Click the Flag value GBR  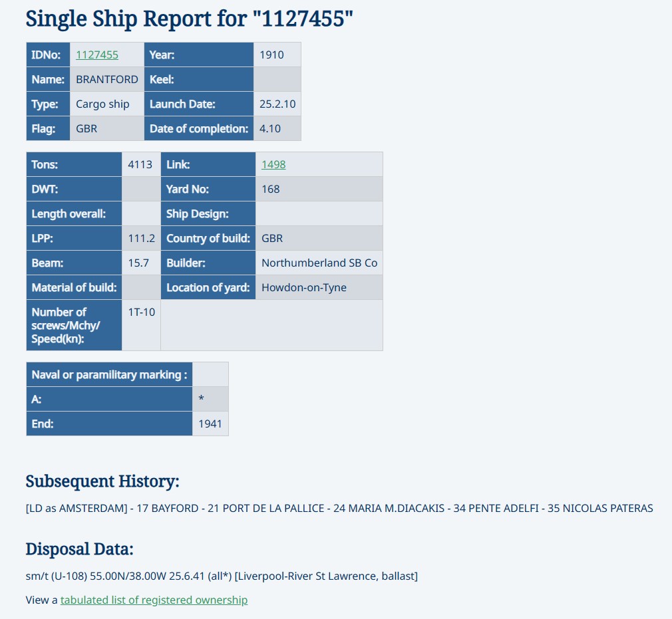pos(86,128)
